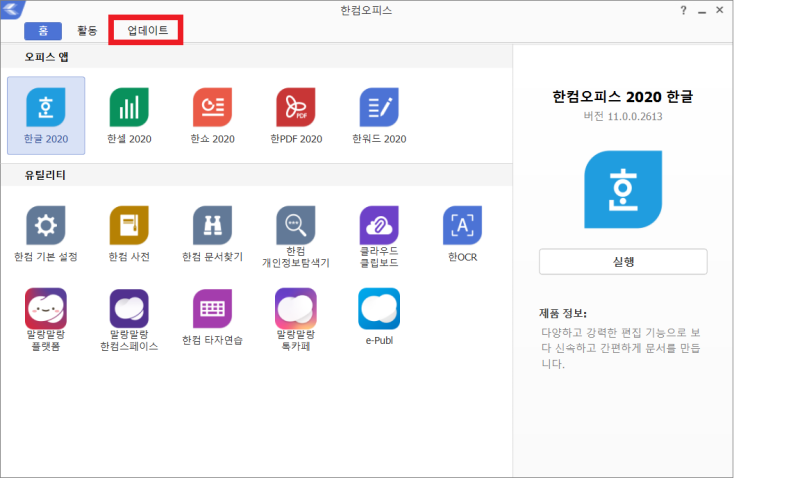The width and height of the screenshot is (800, 478).
Task: Switch to the 활동 tab
Action: pyautogui.click(x=87, y=31)
